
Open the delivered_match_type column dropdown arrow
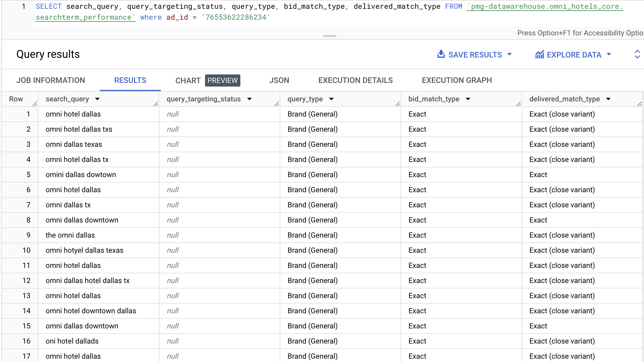point(608,99)
